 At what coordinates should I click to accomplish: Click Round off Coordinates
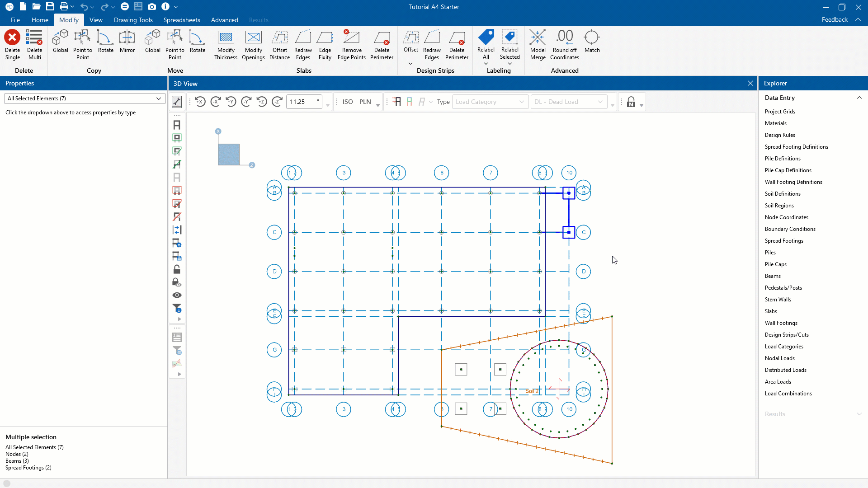(564, 44)
